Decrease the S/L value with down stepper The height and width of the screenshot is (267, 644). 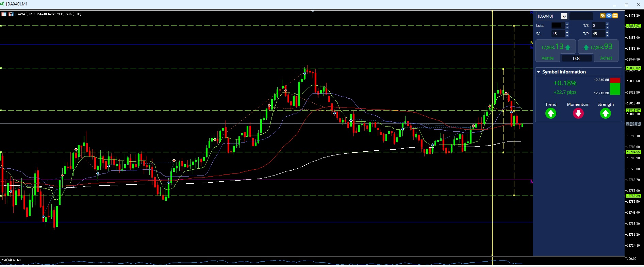tap(567, 35)
